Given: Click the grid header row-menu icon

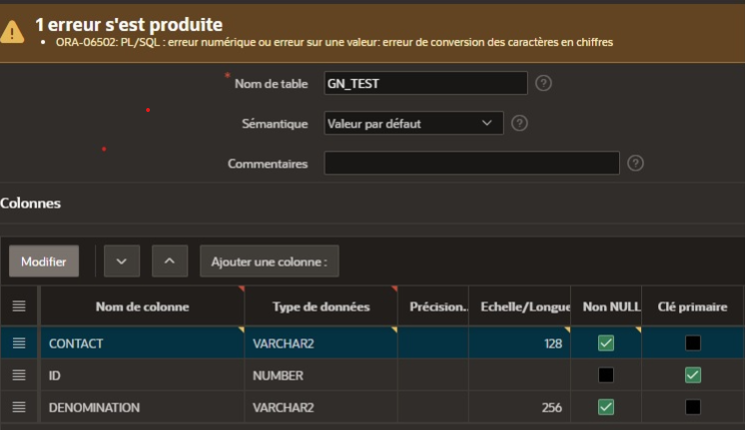Looking at the screenshot, I should (x=19, y=306).
